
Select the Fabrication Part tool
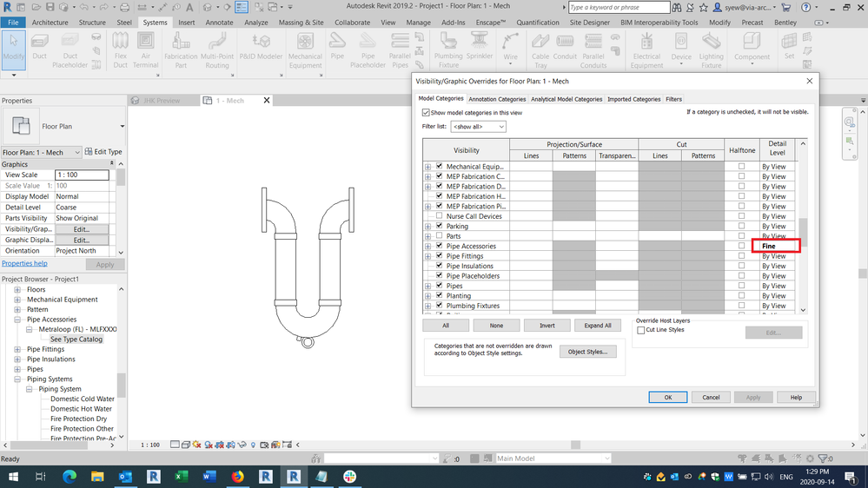point(181,50)
